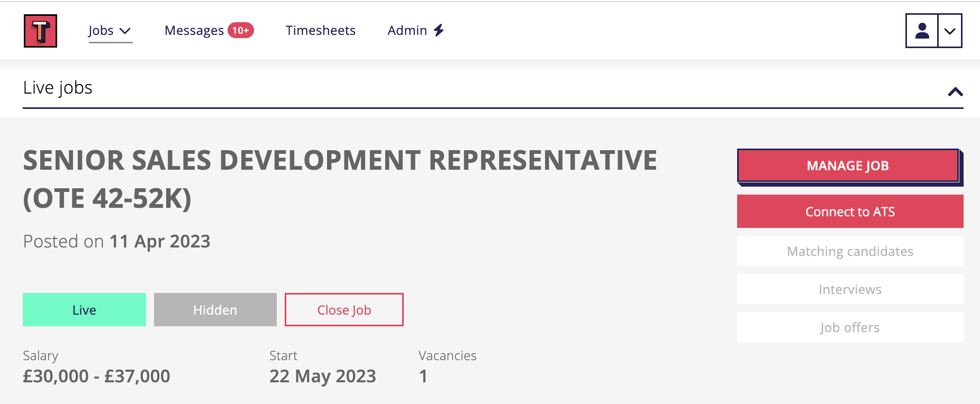View Matching candidates
The image size is (980, 404).
[x=850, y=251]
